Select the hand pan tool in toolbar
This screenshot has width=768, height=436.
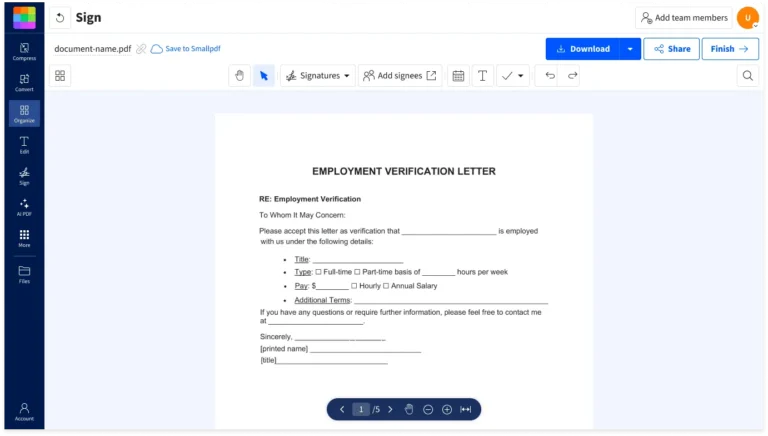[x=239, y=75]
